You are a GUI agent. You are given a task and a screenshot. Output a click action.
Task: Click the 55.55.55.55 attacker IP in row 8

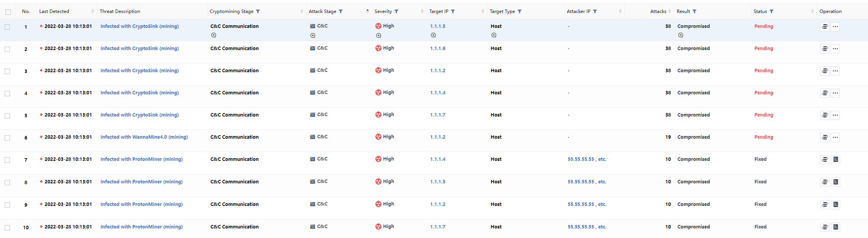click(581, 182)
